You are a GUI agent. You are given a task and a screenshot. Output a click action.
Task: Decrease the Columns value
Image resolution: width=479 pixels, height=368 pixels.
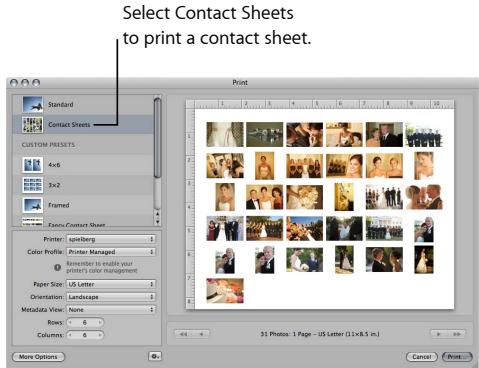click(x=70, y=335)
